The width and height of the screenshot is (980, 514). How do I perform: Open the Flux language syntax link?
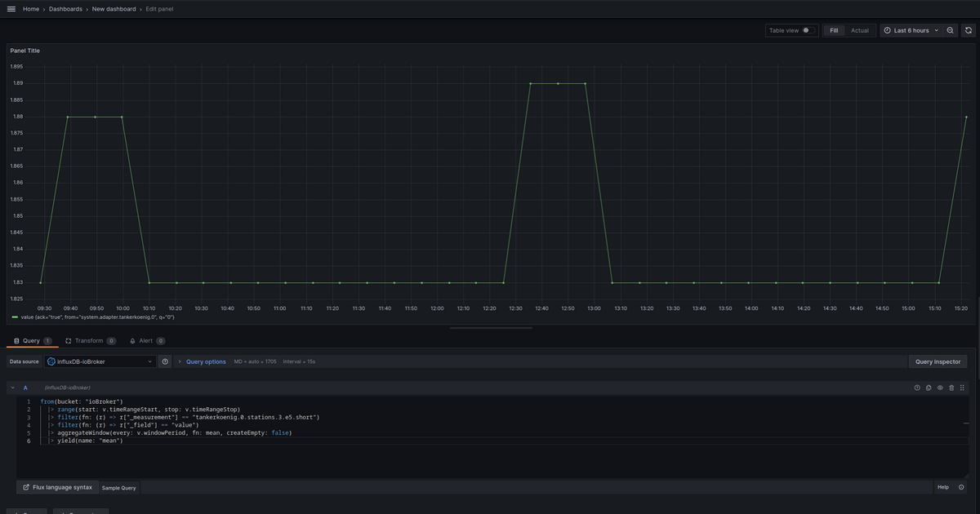click(57, 487)
